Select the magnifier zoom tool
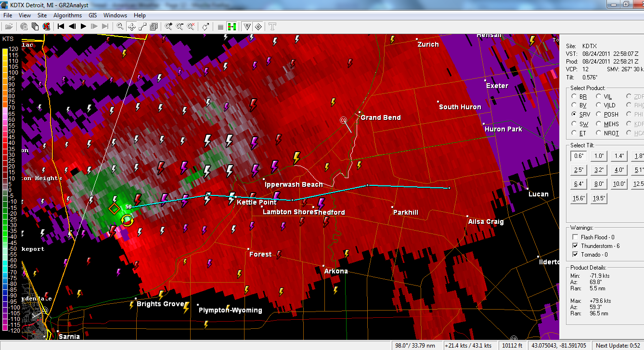Viewport: 644px width, 350px height. tap(120, 26)
